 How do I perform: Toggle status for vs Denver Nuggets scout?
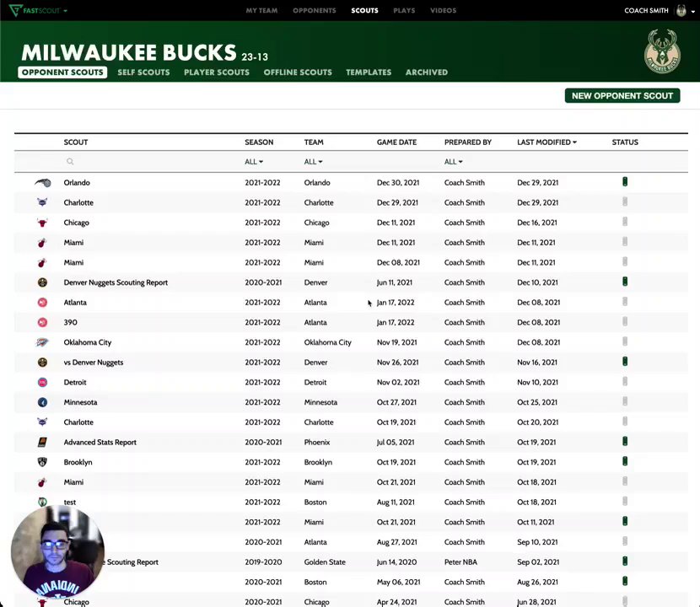click(625, 362)
